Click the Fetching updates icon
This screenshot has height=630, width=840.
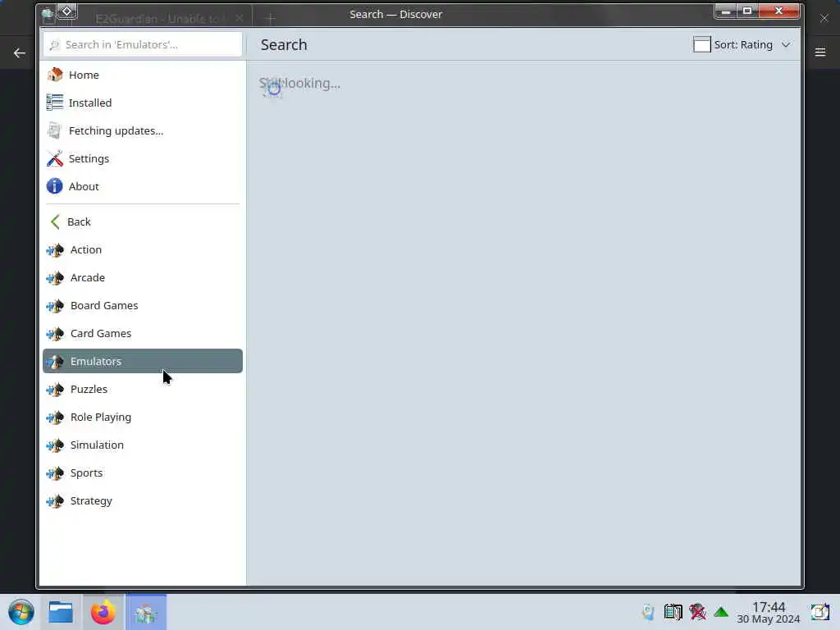[55, 130]
